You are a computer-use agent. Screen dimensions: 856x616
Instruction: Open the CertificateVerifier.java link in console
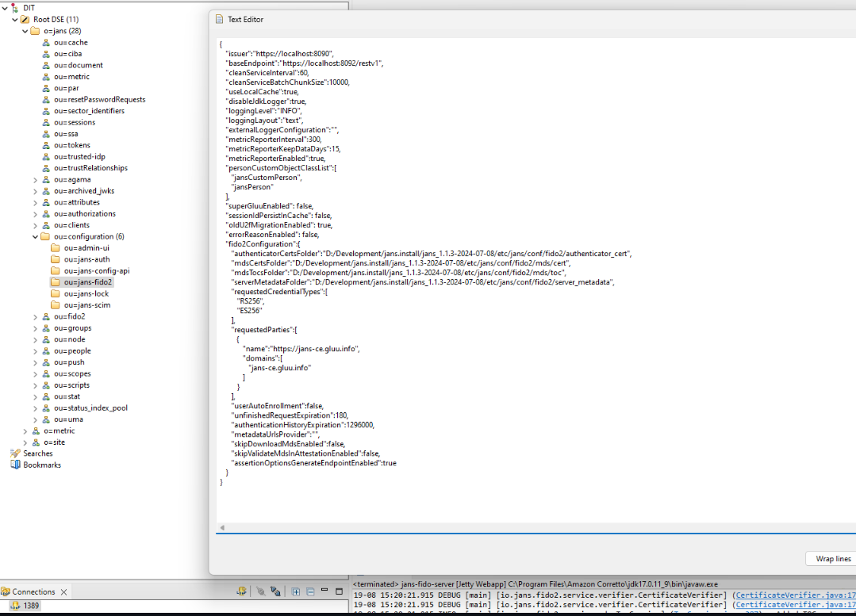click(793, 595)
